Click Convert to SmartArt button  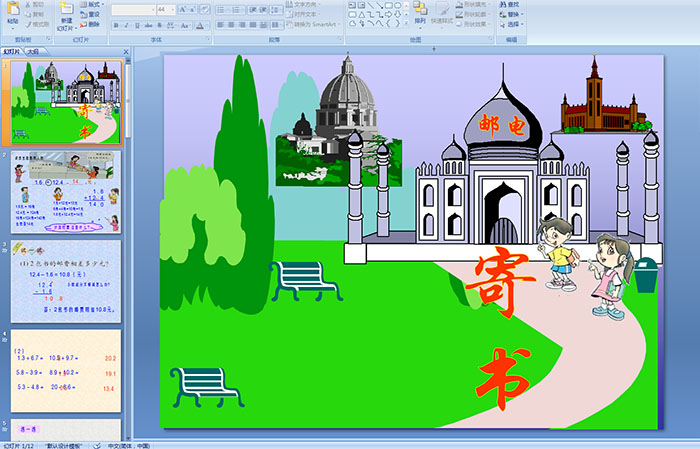pos(313,24)
